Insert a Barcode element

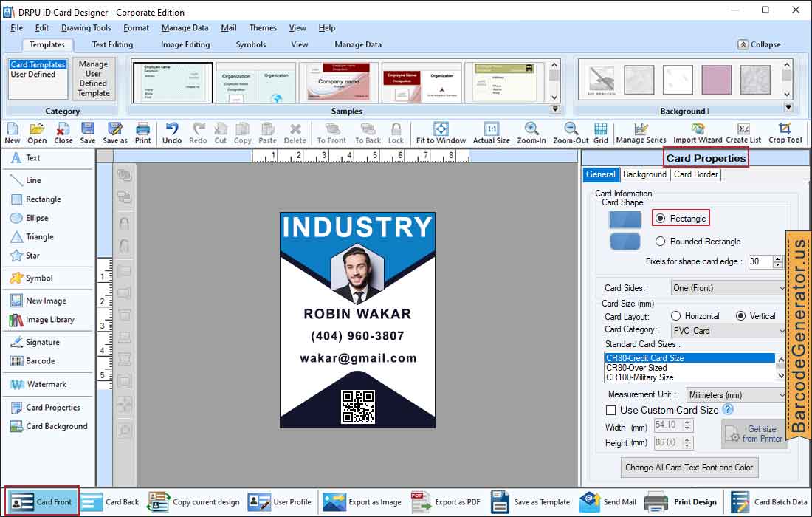(32, 361)
